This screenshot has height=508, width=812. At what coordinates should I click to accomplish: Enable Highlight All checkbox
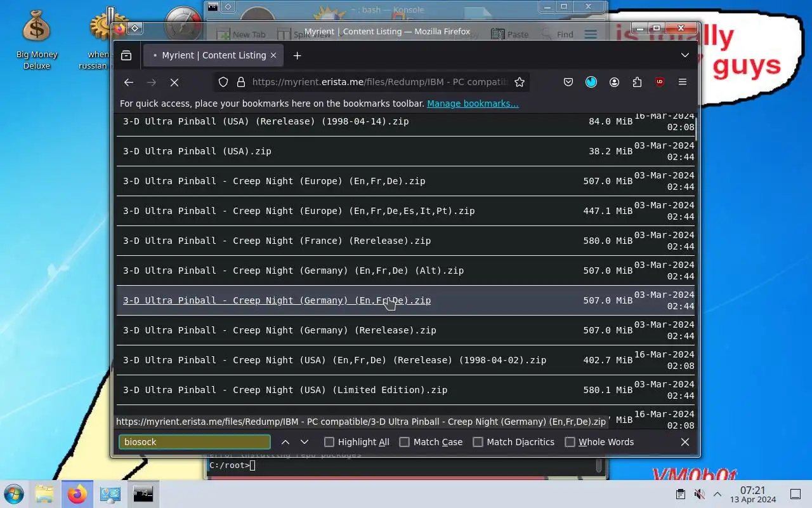[329, 442]
